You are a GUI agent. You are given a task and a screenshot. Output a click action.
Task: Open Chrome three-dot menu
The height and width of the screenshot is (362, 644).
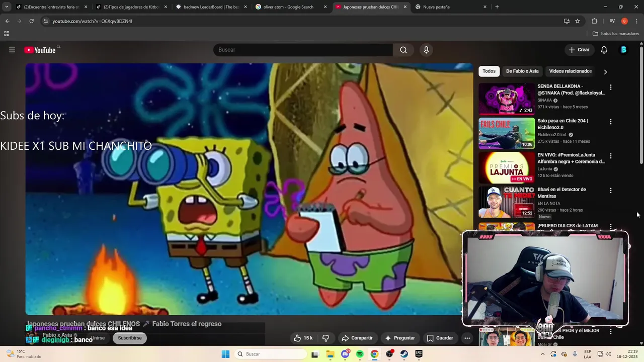click(637, 21)
